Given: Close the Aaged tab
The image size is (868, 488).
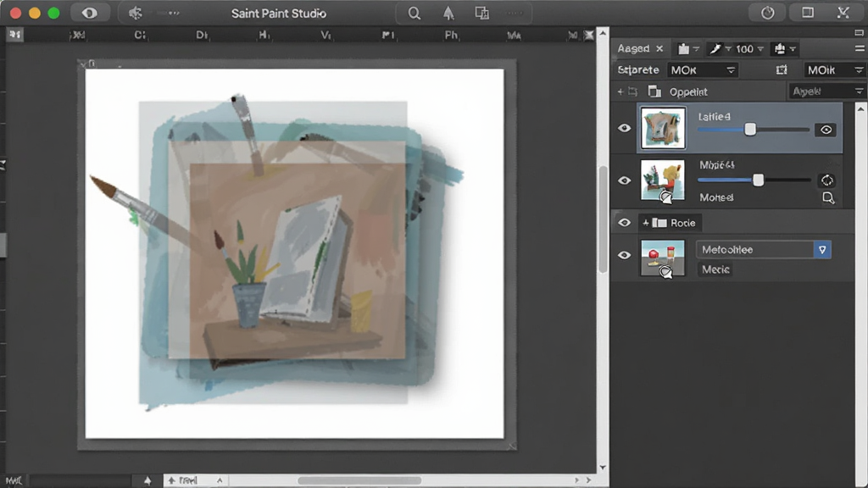Looking at the screenshot, I should [659, 48].
